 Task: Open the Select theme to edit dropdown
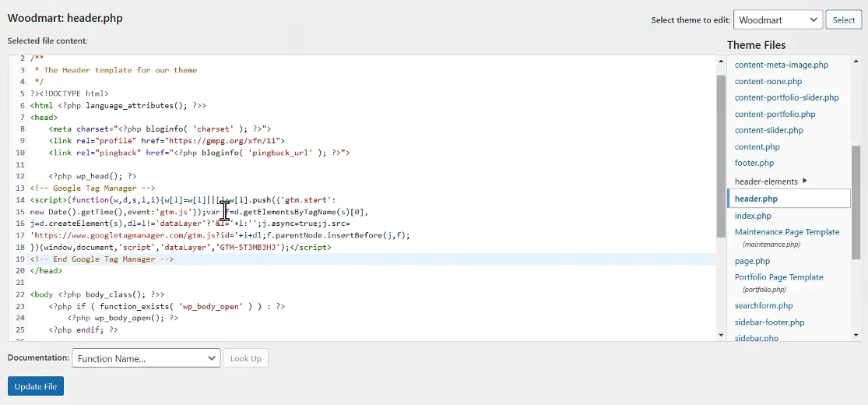coord(778,20)
